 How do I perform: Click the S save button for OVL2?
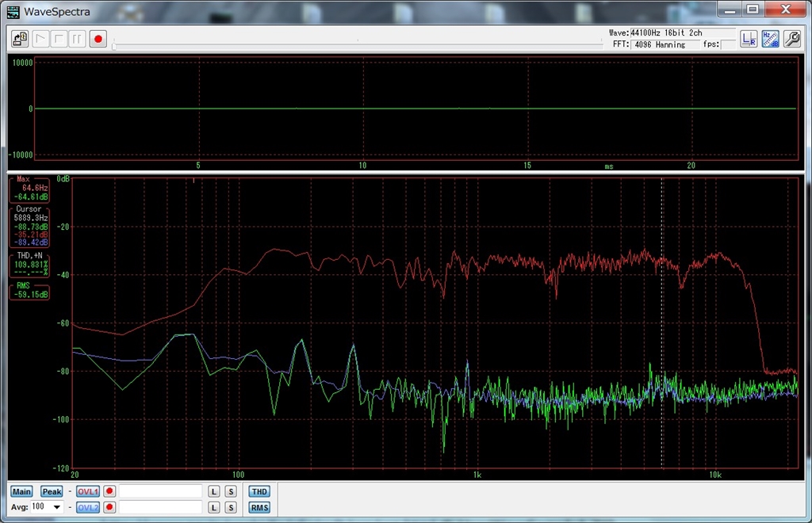click(230, 507)
